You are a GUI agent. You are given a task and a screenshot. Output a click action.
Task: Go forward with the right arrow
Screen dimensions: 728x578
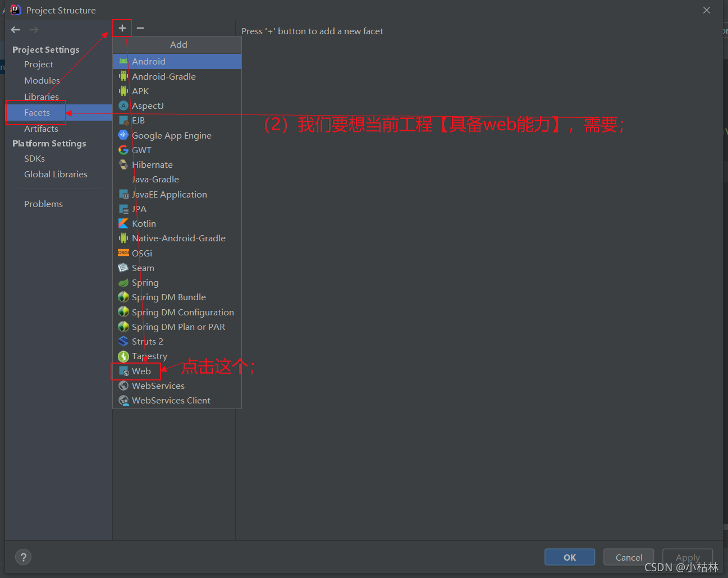(34, 30)
